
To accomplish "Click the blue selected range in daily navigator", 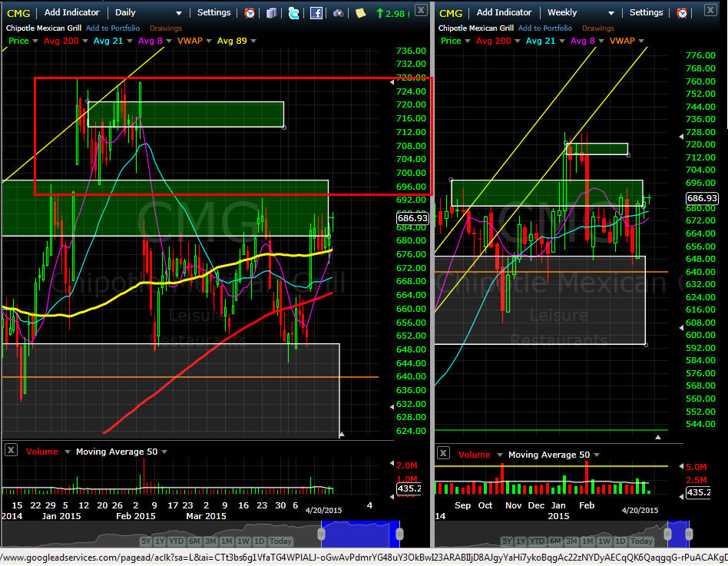I will point(360,534).
